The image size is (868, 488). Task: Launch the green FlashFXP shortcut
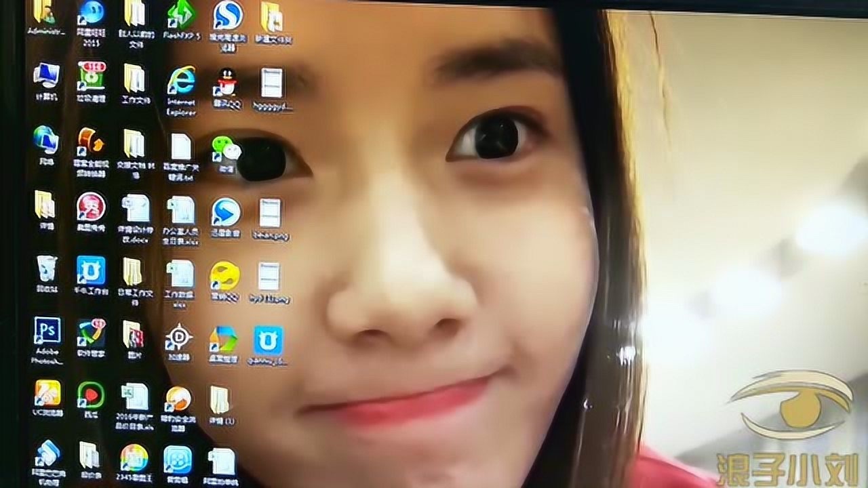point(181,13)
